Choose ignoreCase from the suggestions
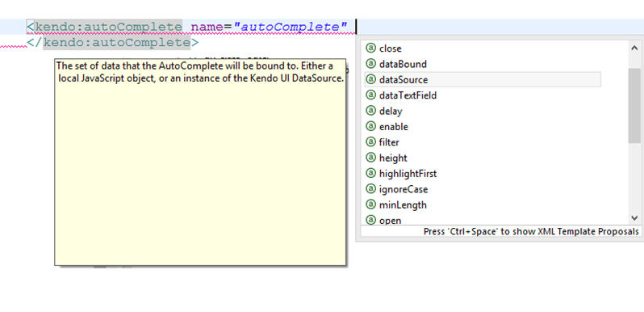 click(483, 189)
